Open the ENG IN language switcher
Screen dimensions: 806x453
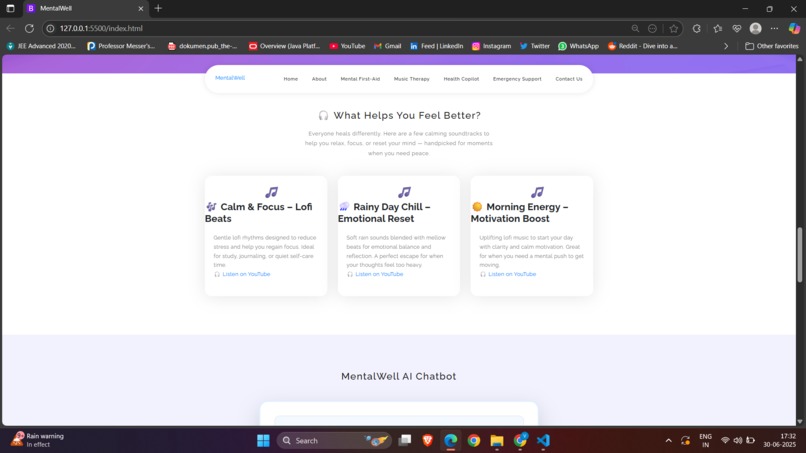[705, 440]
